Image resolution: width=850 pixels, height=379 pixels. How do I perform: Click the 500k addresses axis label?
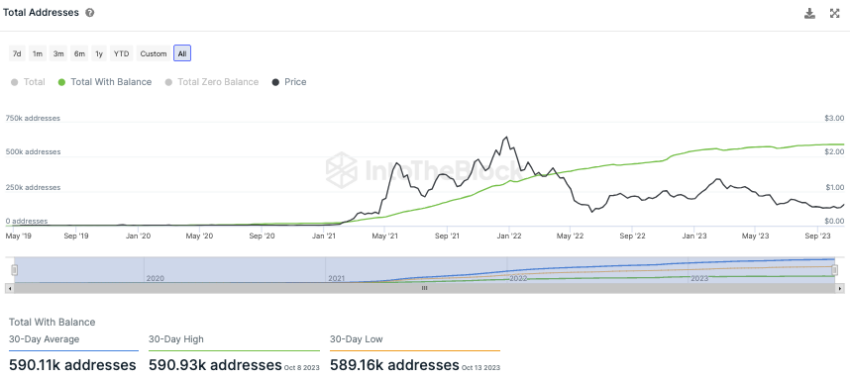tap(33, 152)
